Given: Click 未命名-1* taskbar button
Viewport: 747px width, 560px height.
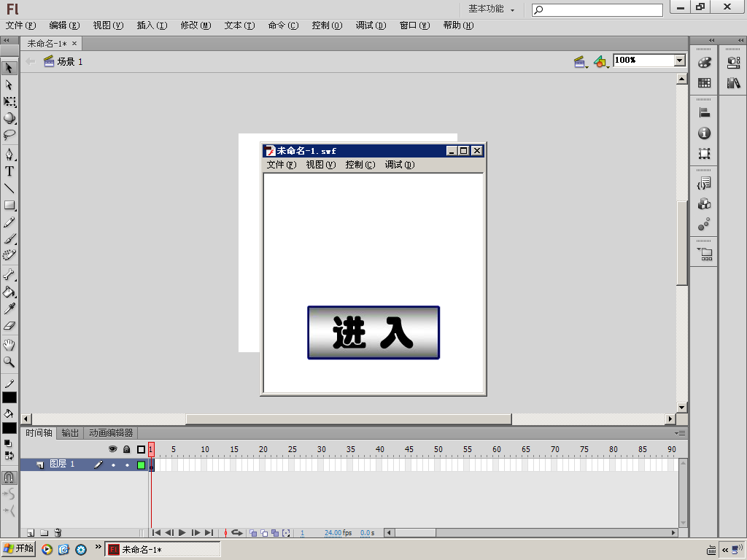Looking at the screenshot, I should [163, 549].
